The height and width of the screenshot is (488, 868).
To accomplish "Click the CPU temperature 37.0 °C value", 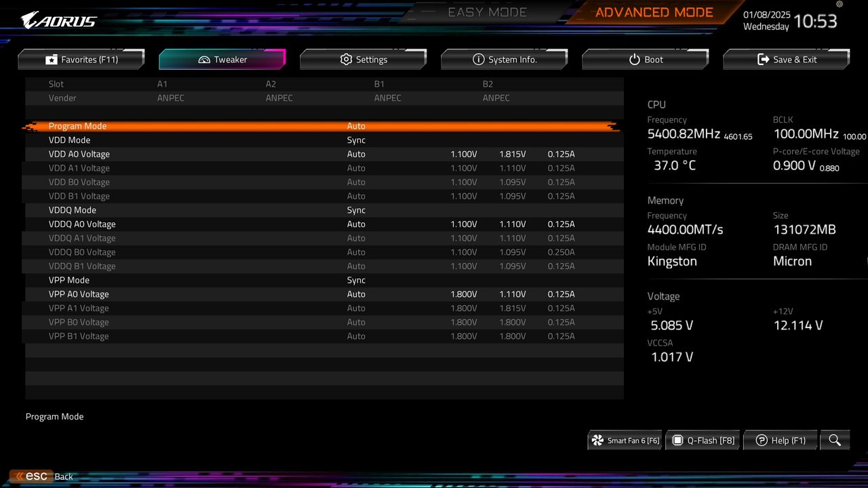I will coord(675,165).
